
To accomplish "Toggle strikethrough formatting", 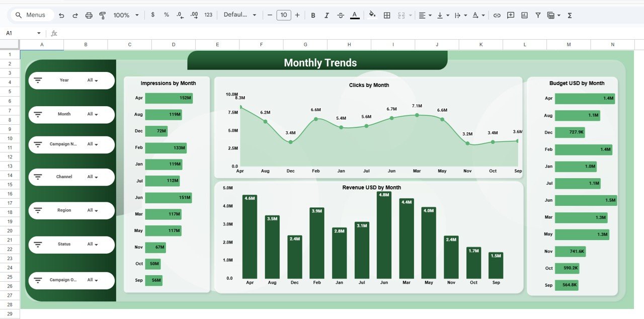I will point(341,15).
